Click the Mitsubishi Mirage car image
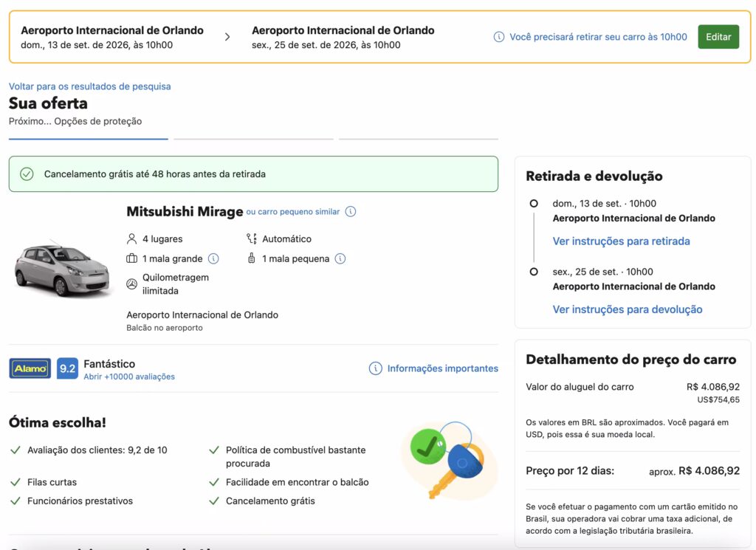This screenshot has height=550, width=756. coord(61,267)
